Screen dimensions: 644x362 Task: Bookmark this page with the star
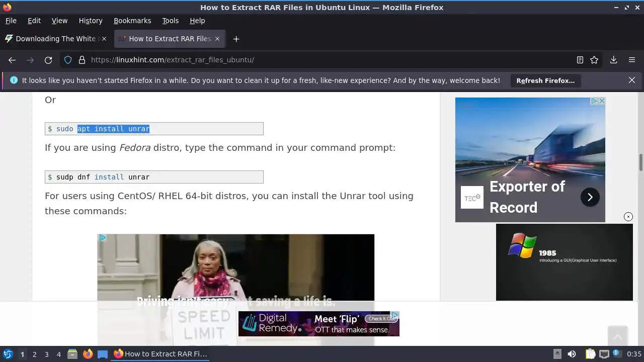pos(594,60)
